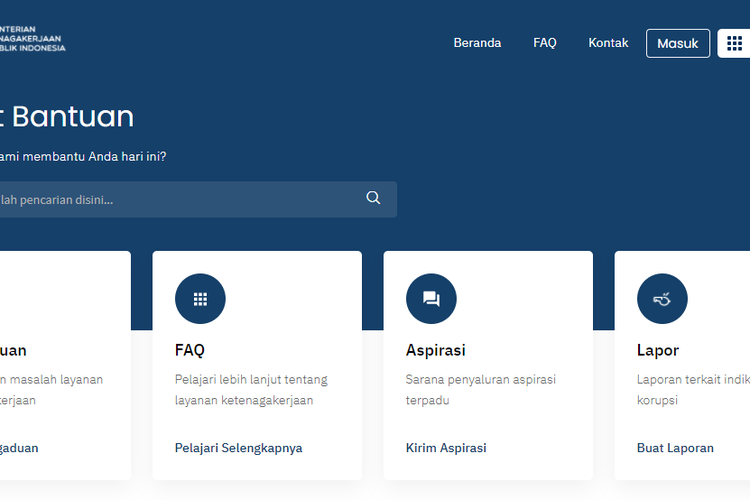
Task: Click the magnifier search icon
Action: tap(373, 198)
